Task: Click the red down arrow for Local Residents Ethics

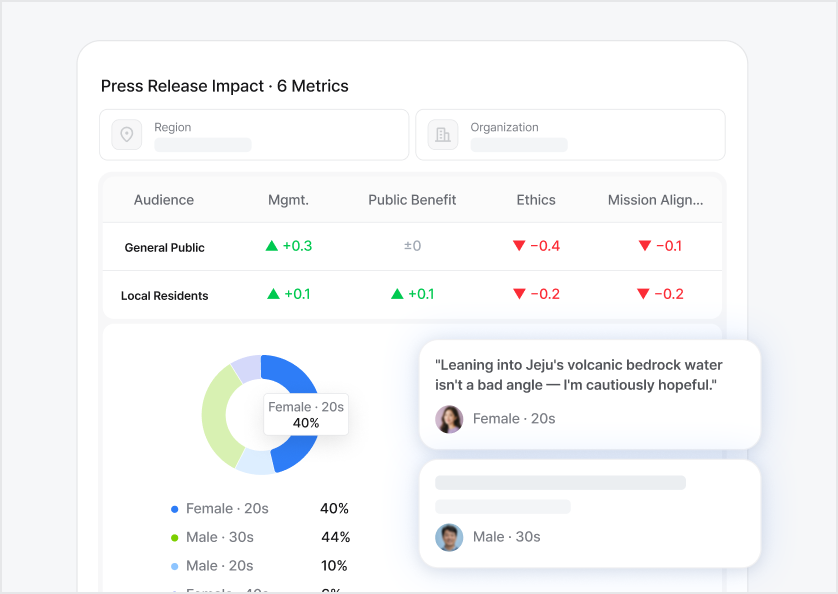Action: [x=519, y=294]
